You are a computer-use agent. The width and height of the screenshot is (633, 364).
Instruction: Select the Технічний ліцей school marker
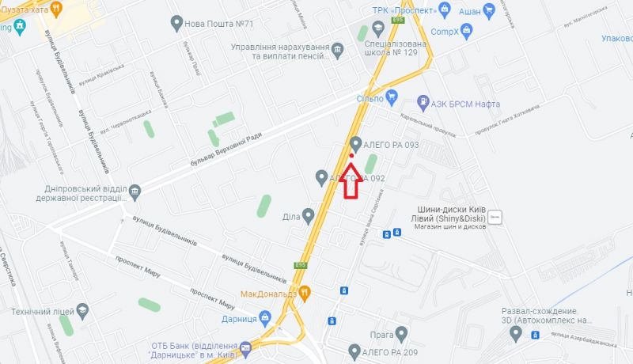coord(82,311)
